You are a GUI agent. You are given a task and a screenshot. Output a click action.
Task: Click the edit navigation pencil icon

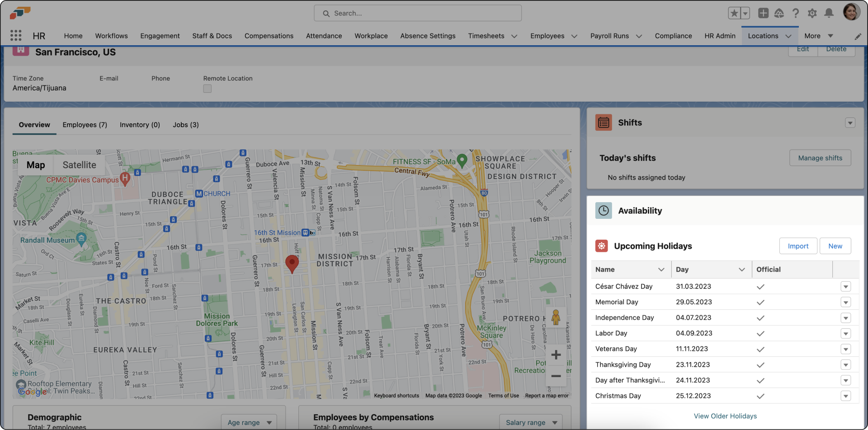tap(858, 36)
